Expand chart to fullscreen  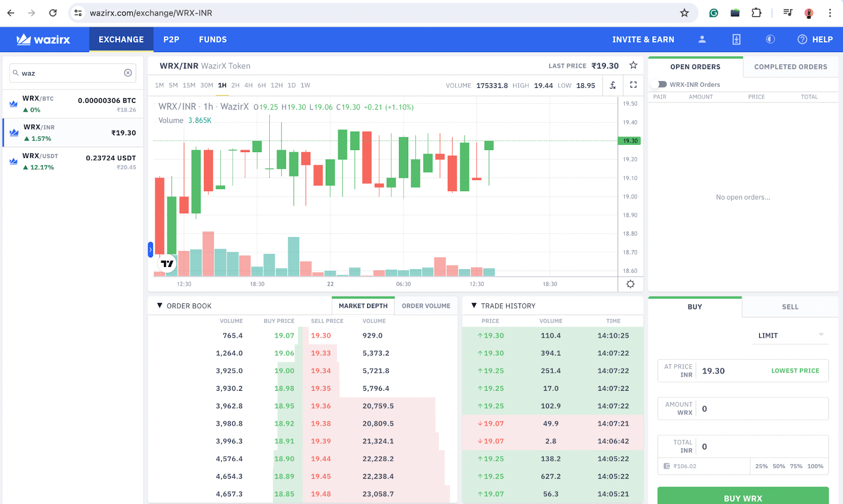click(633, 85)
